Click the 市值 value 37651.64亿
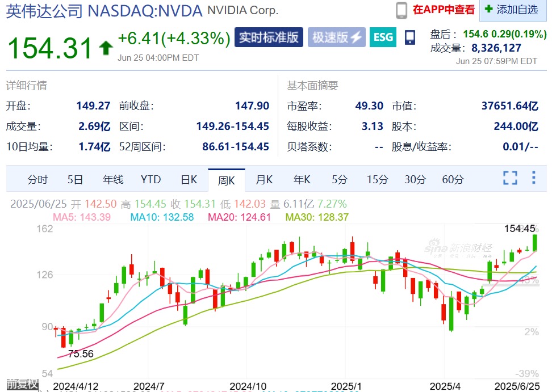Image resolution: width=552 pixels, height=392 pixels. (x=510, y=106)
